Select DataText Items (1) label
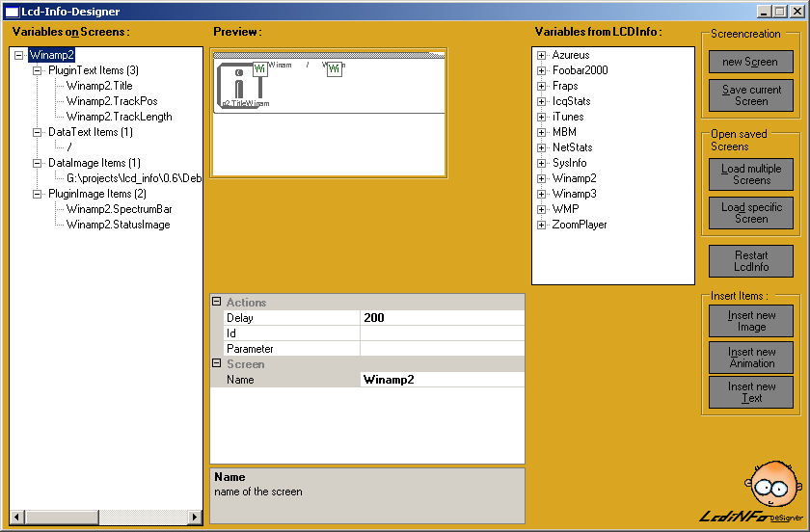Viewport: 810px width, 532px height. (91, 132)
